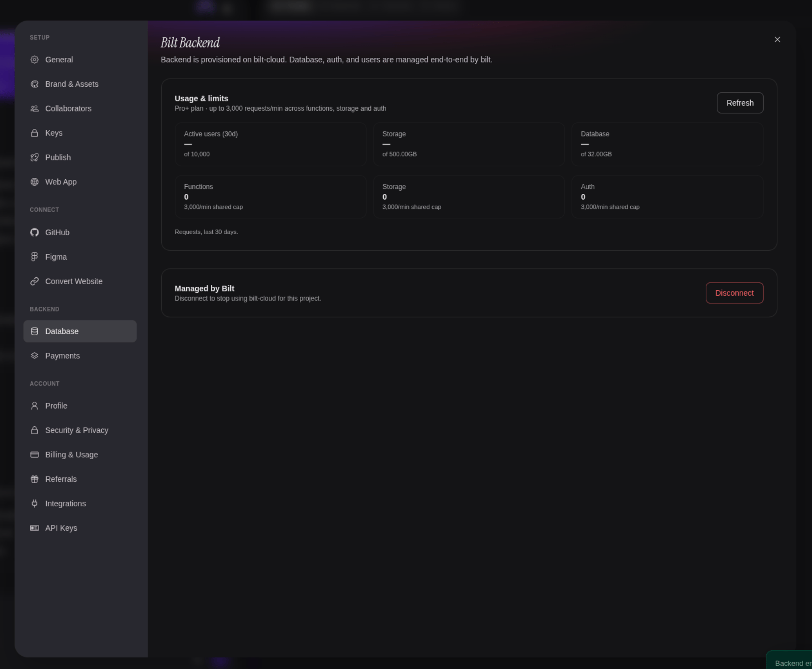Select Keys in the sidebar
The image size is (812, 669).
coord(80,133)
